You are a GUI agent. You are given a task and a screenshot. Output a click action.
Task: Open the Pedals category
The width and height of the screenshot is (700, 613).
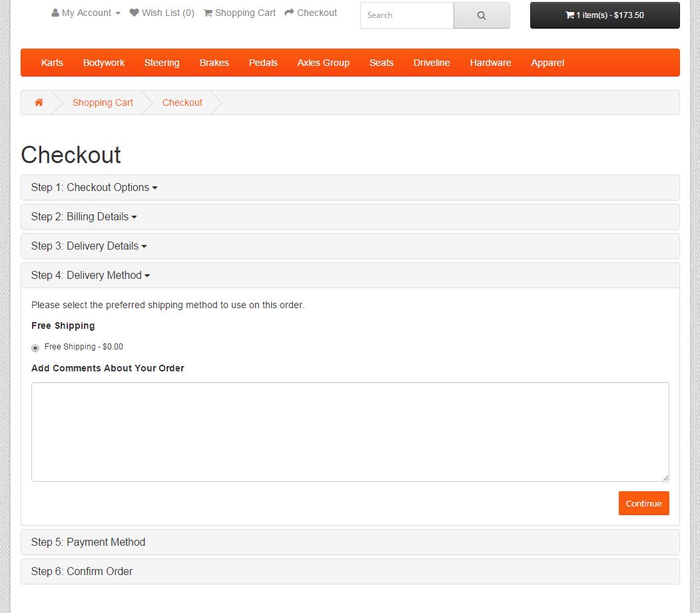point(263,63)
